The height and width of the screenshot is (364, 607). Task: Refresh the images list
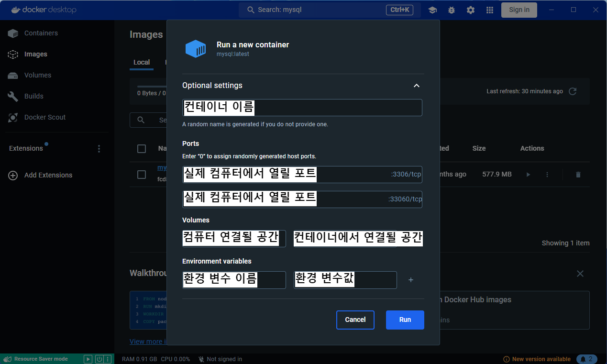pyautogui.click(x=573, y=91)
